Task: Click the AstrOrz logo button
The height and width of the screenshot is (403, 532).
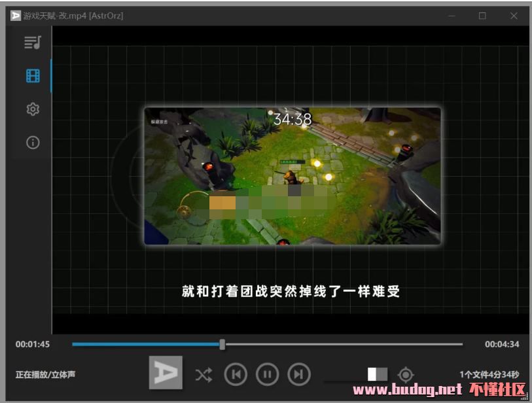Action: tap(166, 372)
